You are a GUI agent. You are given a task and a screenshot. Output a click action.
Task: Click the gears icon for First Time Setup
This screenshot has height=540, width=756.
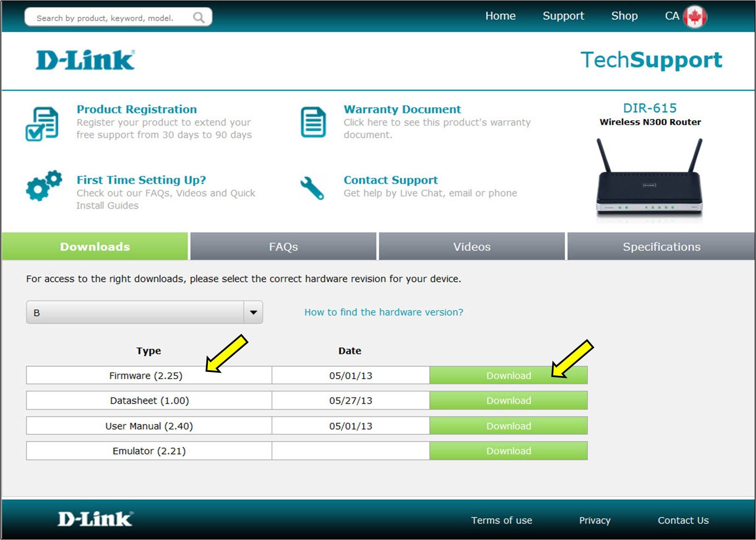pyautogui.click(x=44, y=186)
